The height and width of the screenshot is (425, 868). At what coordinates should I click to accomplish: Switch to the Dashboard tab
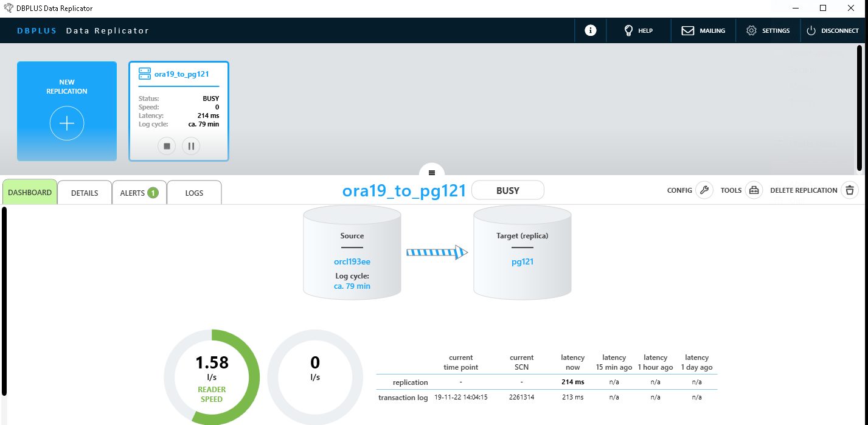[30, 192]
